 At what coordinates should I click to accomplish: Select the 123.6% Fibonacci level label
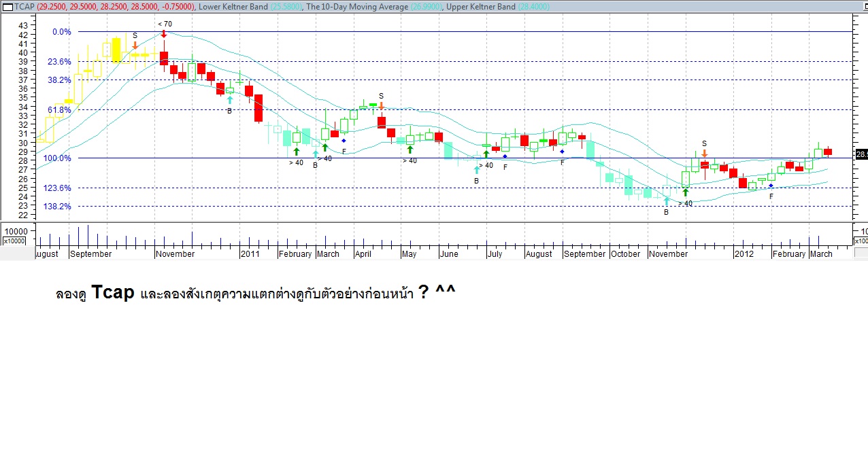point(57,188)
